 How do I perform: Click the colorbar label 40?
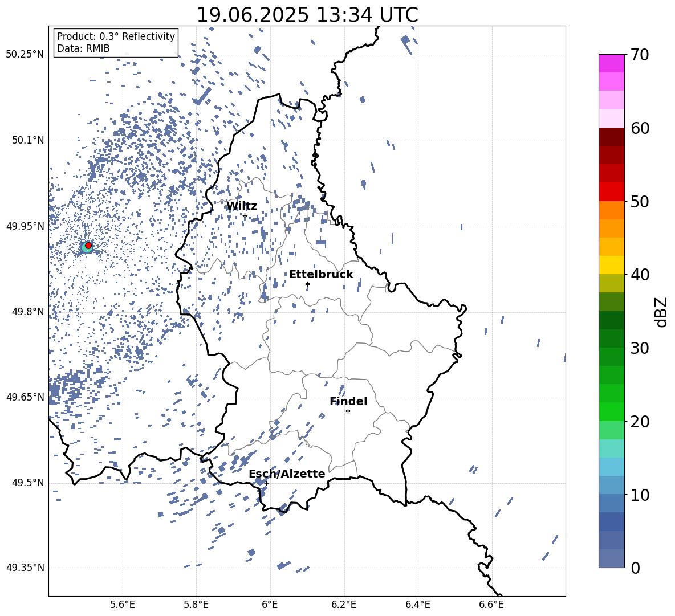tap(640, 275)
